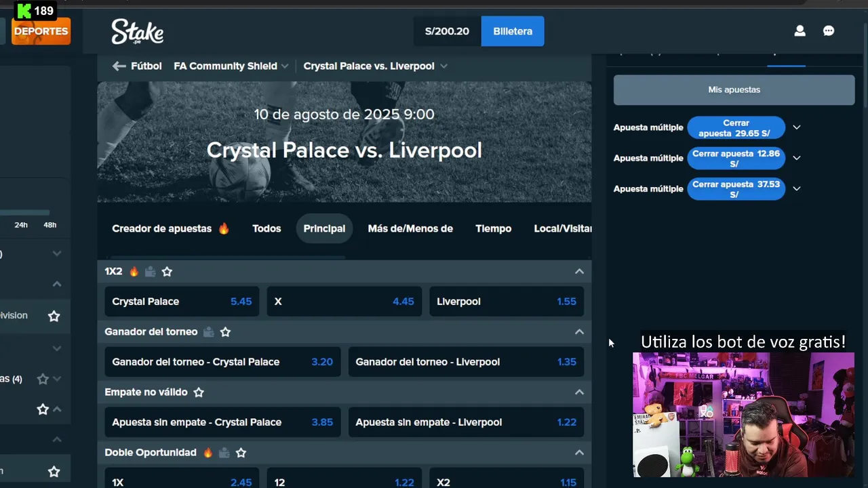868x488 pixels.
Task: Open the Local/Visitante tab
Action: pyautogui.click(x=562, y=228)
